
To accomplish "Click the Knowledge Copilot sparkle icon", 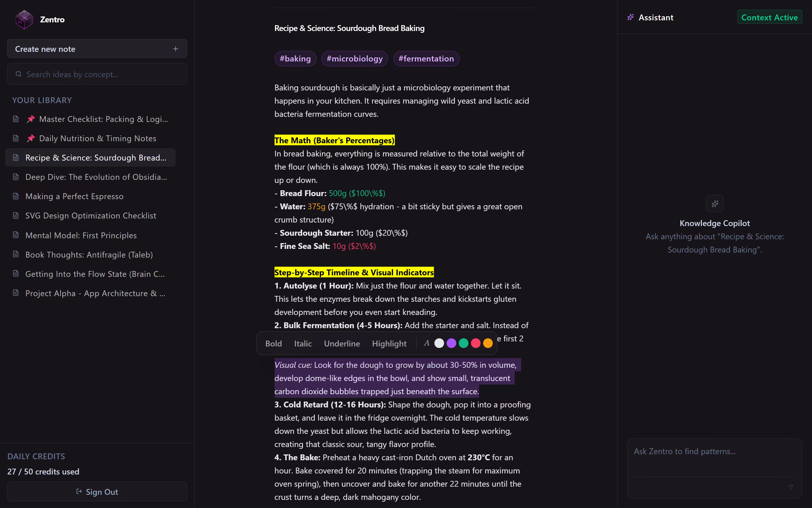I will 715,203.
